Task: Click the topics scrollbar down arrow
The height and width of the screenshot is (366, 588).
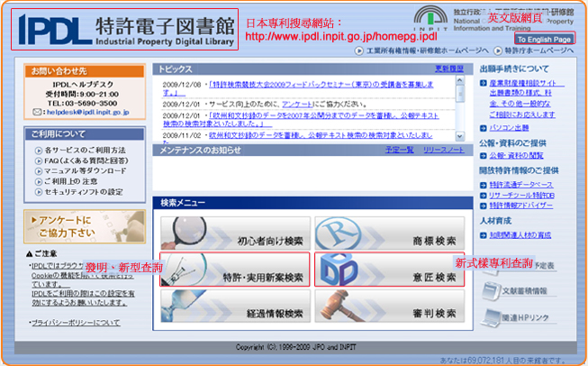Action: pyautogui.click(x=460, y=136)
